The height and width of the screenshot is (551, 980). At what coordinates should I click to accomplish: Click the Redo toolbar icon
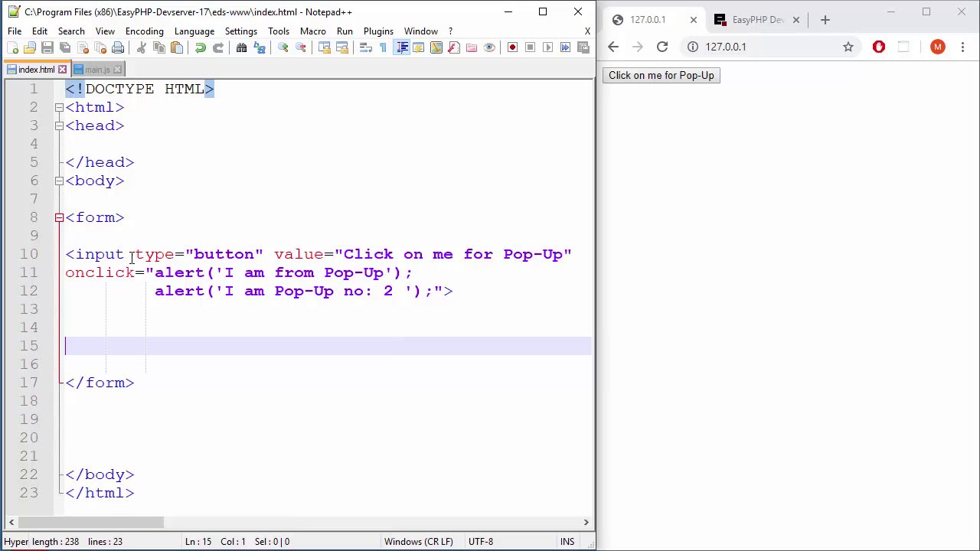tap(218, 47)
